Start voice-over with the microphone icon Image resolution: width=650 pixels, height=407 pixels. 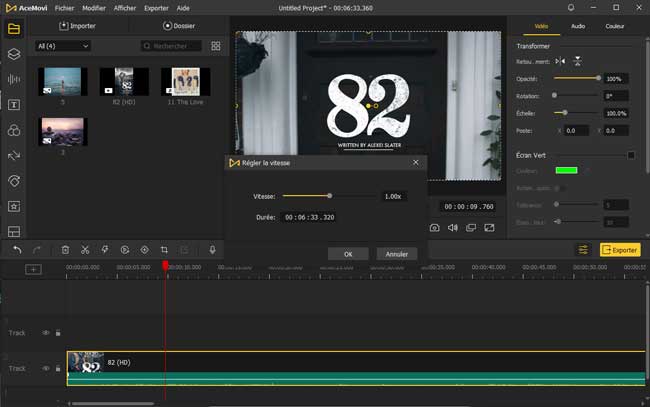click(212, 249)
